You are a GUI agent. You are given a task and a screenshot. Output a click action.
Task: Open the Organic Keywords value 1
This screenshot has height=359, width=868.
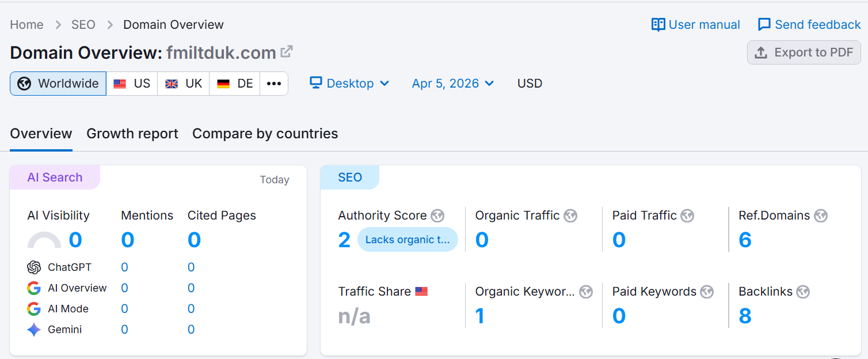[x=480, y=316]
